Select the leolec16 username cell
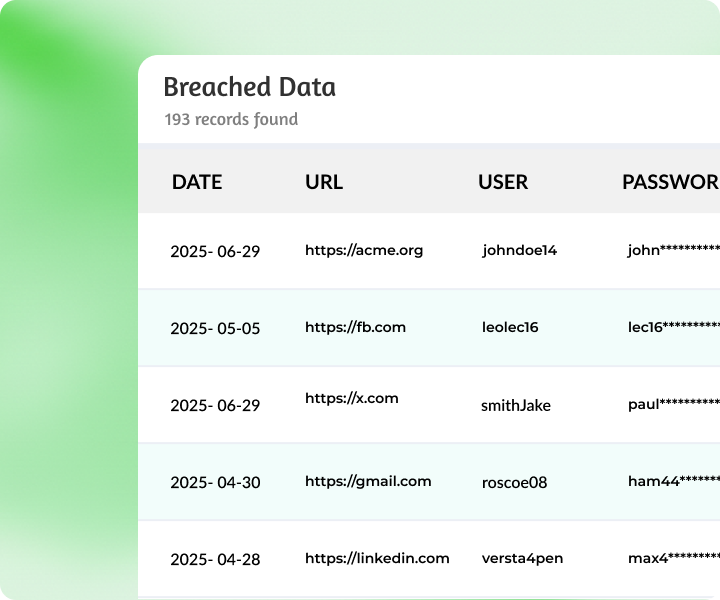This screenshot has height=600, width=720. click(x=510, y=327)
